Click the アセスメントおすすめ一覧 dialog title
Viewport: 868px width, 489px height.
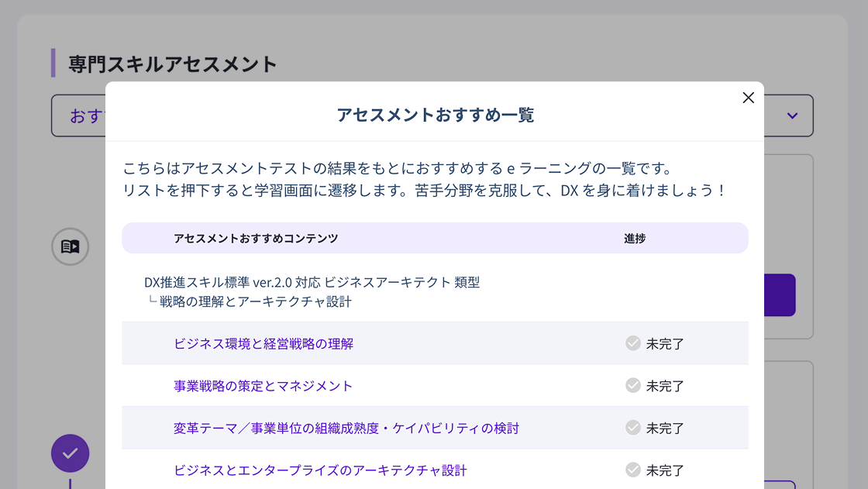[435, 115]
